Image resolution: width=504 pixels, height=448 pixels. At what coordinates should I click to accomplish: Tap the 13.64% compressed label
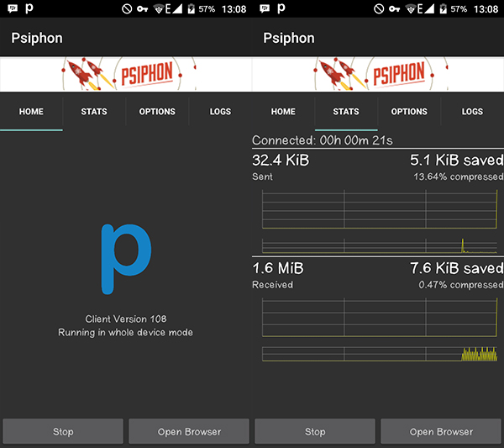coord(459,177)
